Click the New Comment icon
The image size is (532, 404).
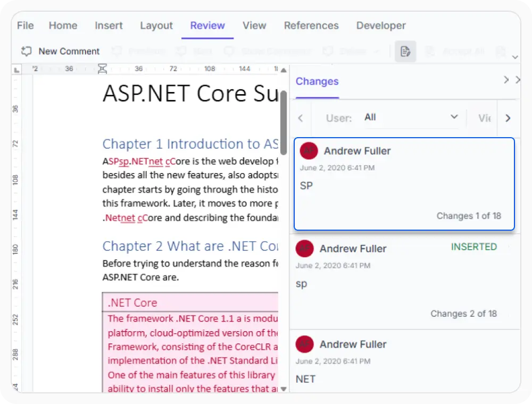pyautogui.click(x=27, y=51)
